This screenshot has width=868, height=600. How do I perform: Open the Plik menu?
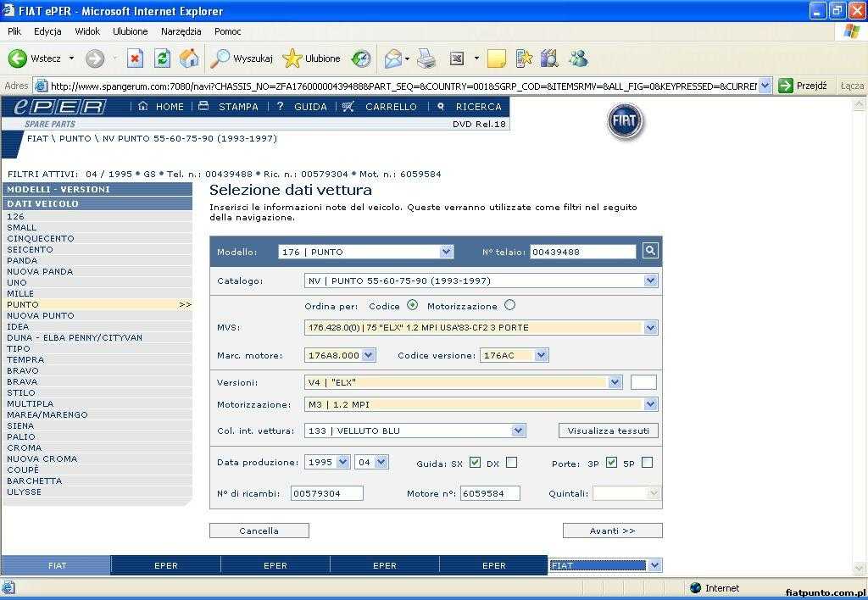click(x=14, y=31)
